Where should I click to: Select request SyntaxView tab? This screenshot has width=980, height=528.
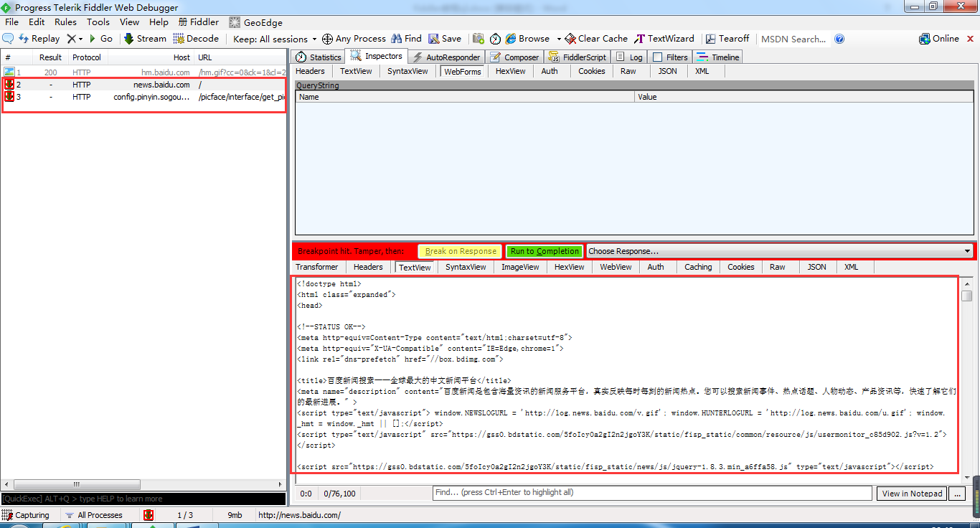click(x=407, y=71)
